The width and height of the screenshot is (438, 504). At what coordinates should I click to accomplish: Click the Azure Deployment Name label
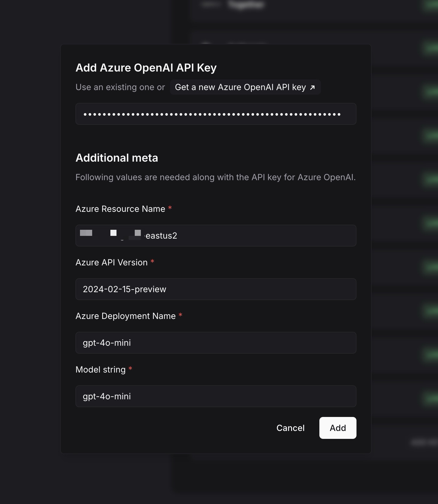click(126, 316)
